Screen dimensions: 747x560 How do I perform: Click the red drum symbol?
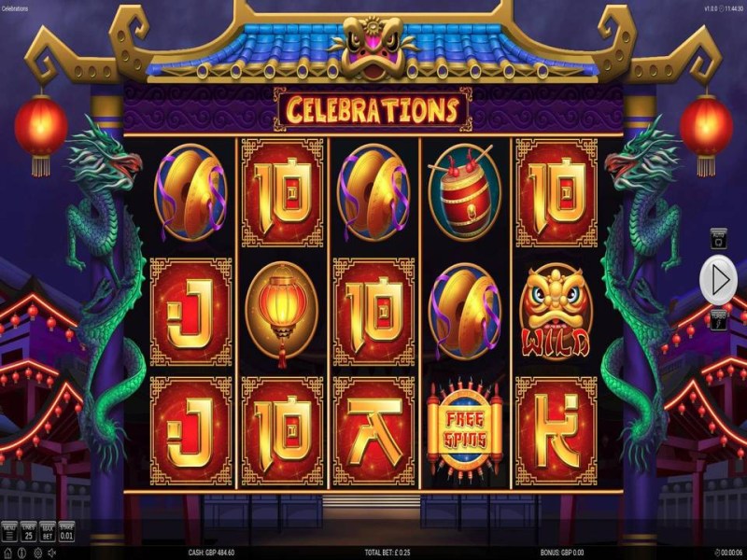[x=464, y=192]
